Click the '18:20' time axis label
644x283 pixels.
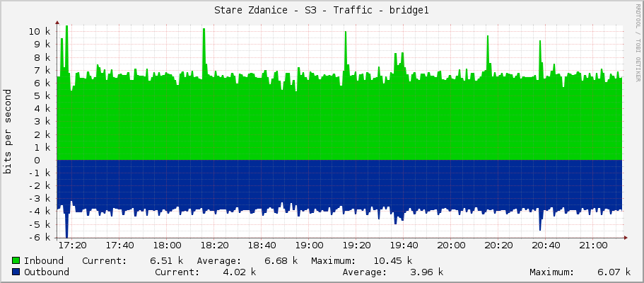[214, 246]
